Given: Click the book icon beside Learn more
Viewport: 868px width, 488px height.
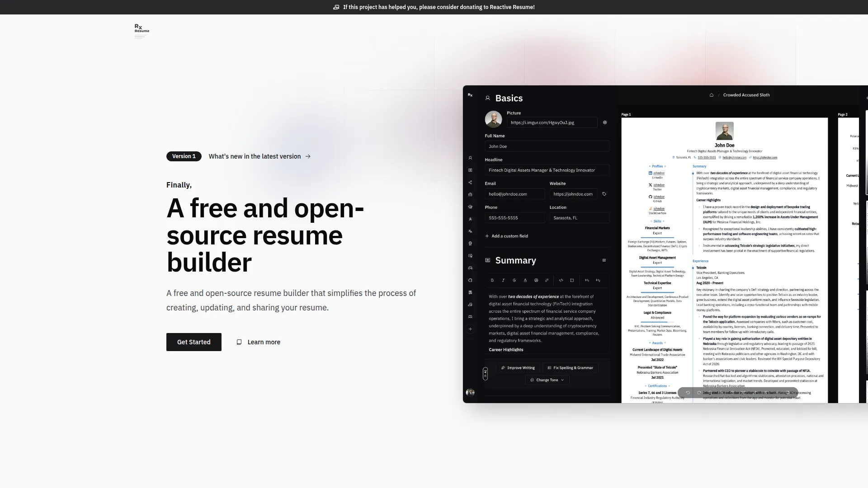Looking at the screenshot, I should (x=239, y=342).
